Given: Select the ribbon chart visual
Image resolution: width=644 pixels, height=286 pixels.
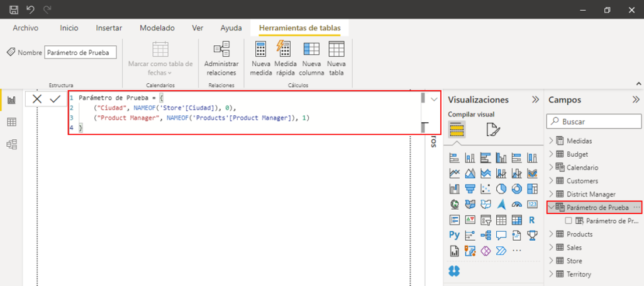Looking at the screenshot, I should click(532, 173).
